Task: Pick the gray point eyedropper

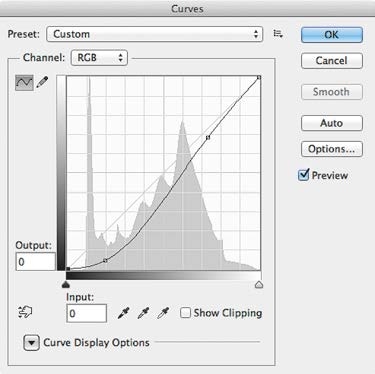Action: pyautogui.click(x=143, y=313)
